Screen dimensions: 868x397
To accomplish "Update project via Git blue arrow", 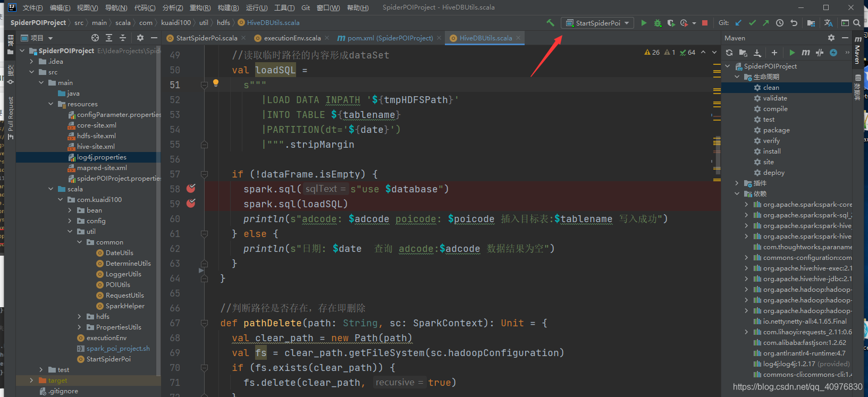I will pyautogui.click(x=738, y=23).
